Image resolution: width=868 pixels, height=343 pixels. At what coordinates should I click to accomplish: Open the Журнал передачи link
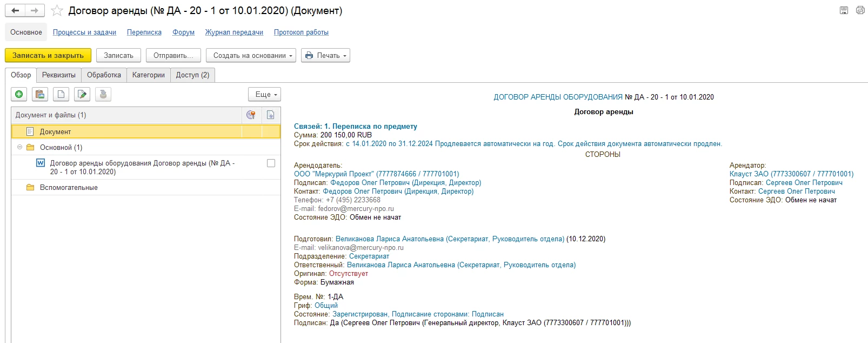(234, 32)
